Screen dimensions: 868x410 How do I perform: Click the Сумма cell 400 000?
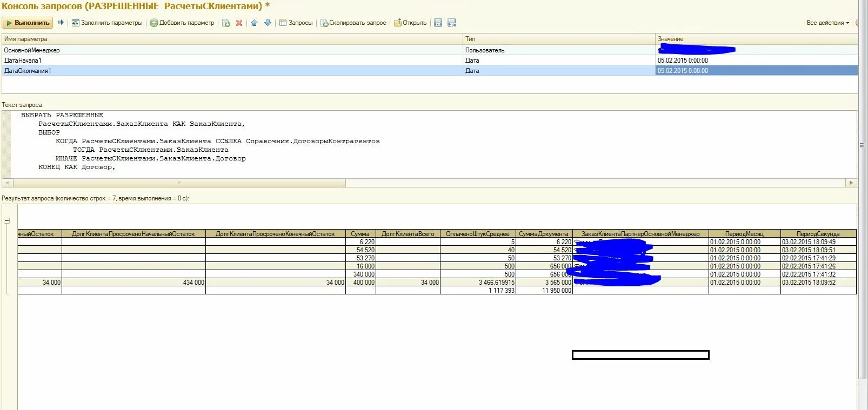(x=360, y=283)
